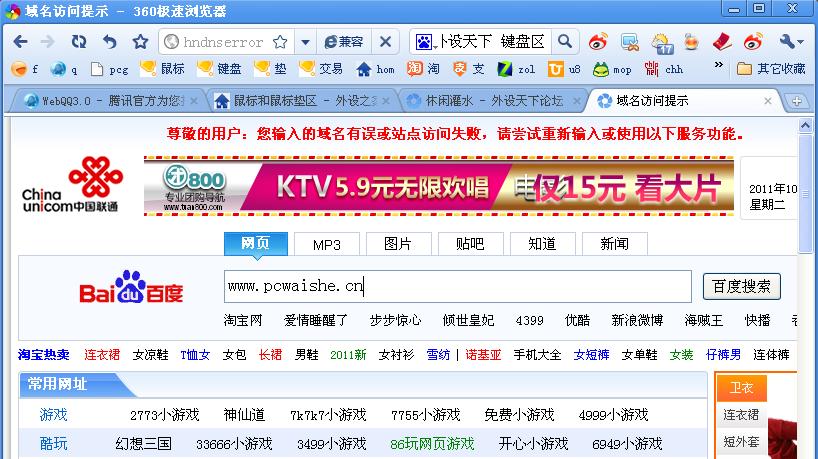Select the MP3 search category tab
Image resolution: width=818 pixels, height=459 pixels.
pyautogui.click(x=326, y=244)
